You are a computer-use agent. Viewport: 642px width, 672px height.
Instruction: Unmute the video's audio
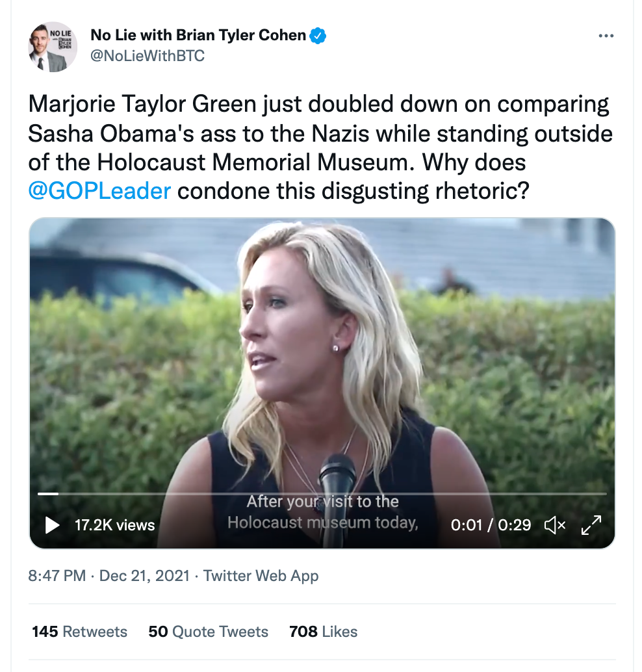pos(554,524)
